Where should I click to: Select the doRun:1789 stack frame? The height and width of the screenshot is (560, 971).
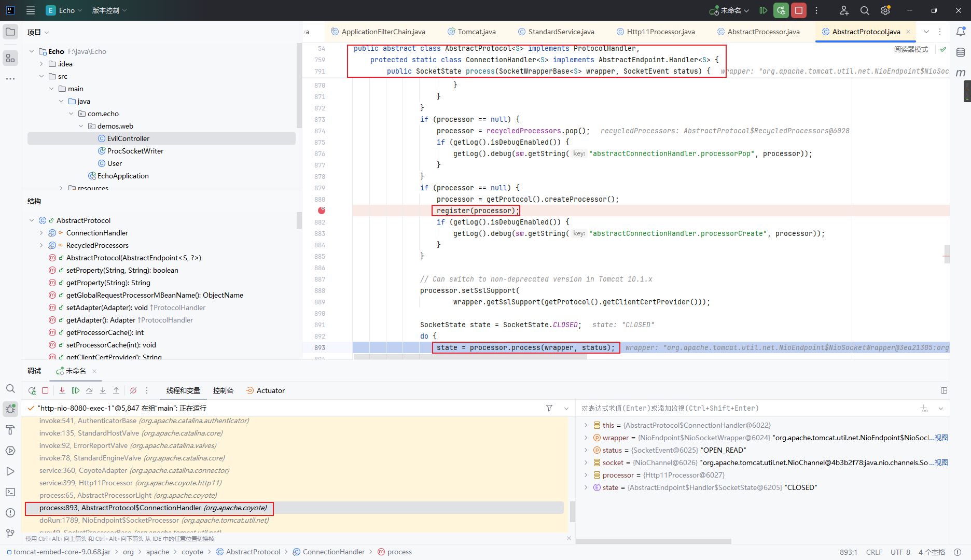pyautogui.click(x=154, y=520)
